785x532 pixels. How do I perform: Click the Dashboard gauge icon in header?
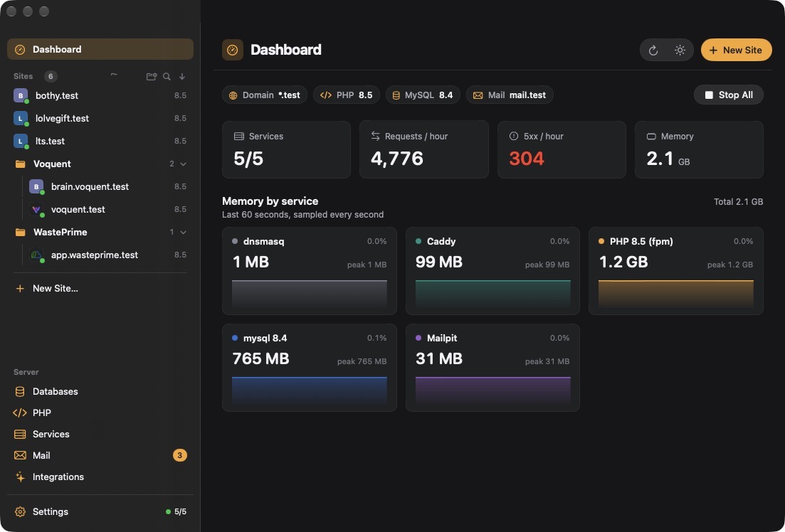click(x=233, y=50)
